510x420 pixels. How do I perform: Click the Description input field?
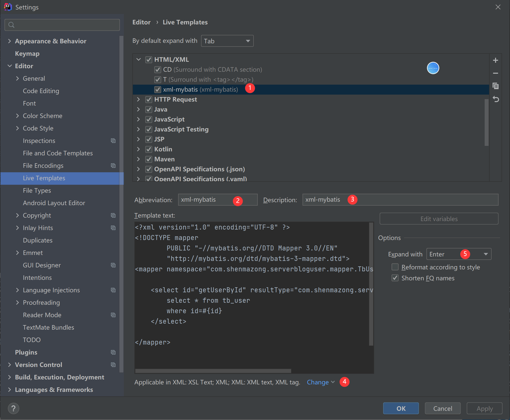click(400, 200)
